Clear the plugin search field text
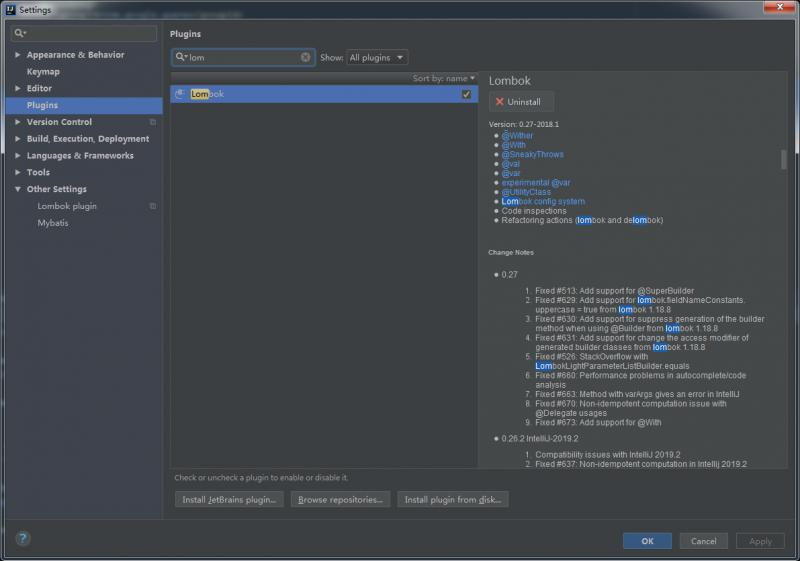 (305, 57)
